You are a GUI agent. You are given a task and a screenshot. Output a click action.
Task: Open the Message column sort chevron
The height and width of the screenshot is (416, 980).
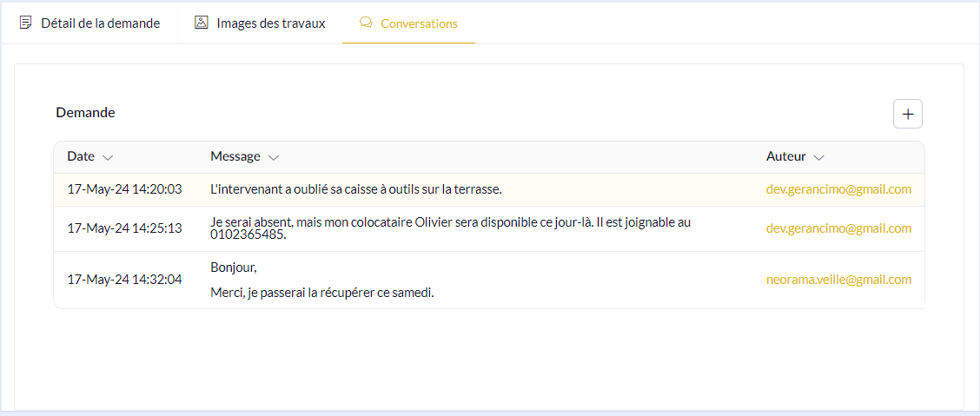274,157
